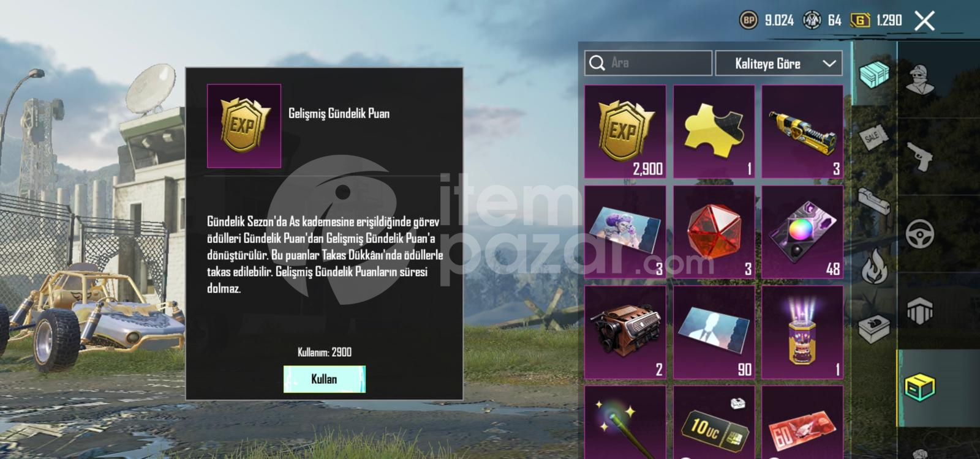The width and height of the screenshot is (980, 459).
Task: Click the Ara search field
Action: click(x=648, y=63)
